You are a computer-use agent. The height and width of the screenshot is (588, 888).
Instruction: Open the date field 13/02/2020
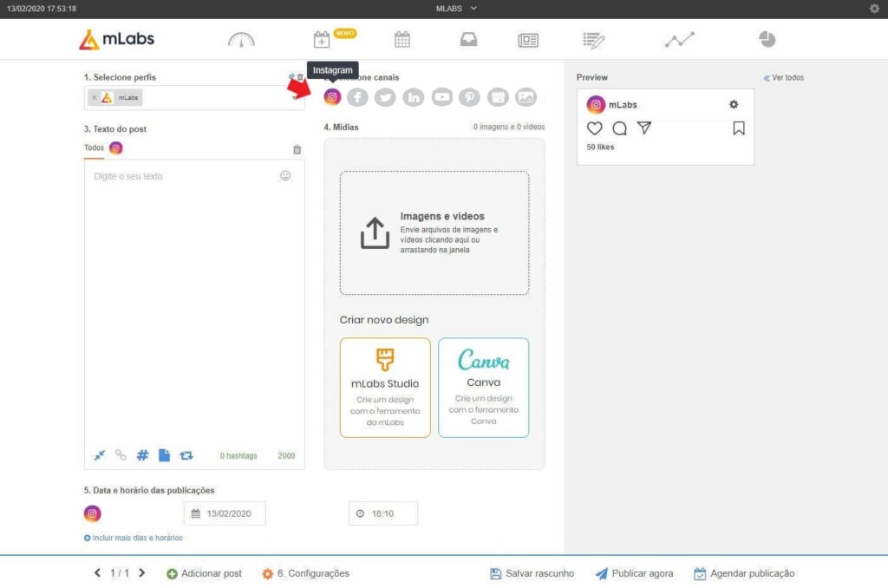pos(225,513)
